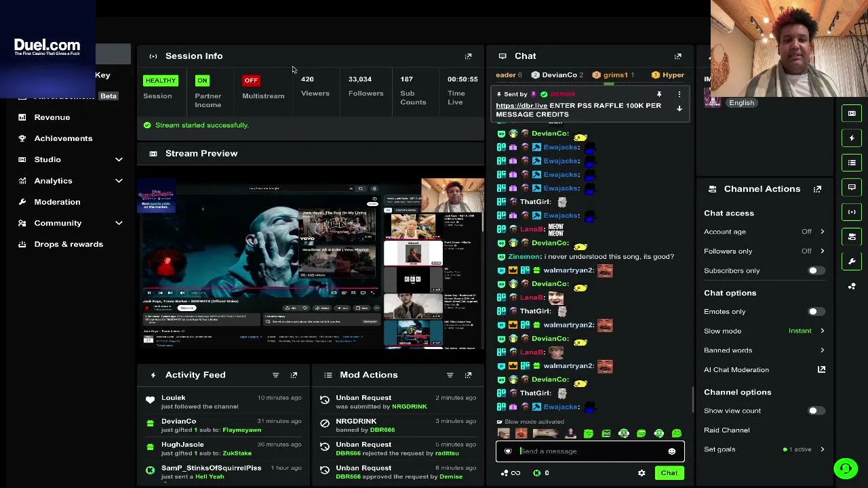
Task: Open chat settings gear
Action: click(642, 473)
